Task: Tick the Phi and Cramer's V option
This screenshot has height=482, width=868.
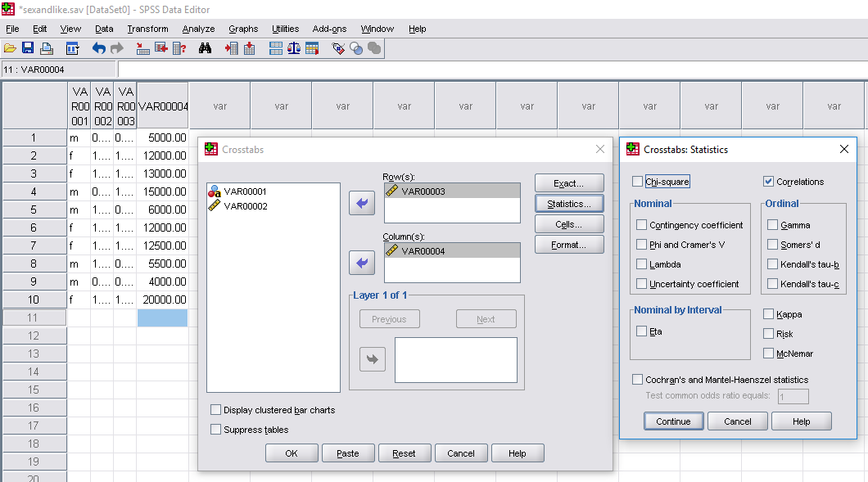Action: tap(642, 245)
